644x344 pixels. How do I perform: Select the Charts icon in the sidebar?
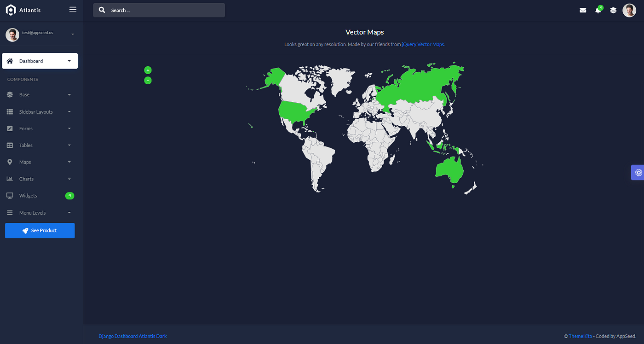[10, 179]
